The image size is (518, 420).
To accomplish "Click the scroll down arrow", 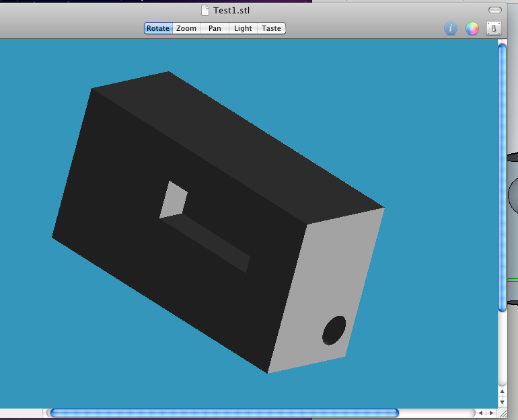I will 502,402.
